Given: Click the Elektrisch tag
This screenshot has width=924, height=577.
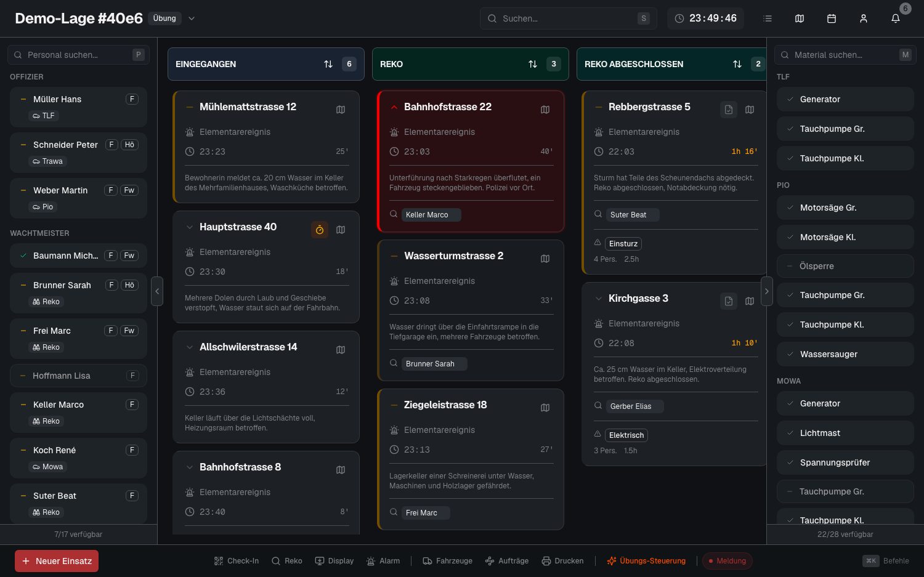Looking at the screenshot, I should pos(626,435).
